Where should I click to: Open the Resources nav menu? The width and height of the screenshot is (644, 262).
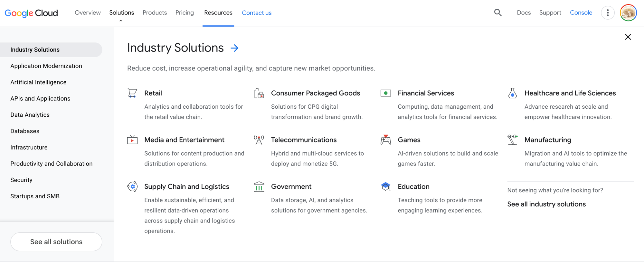pos(218,13)
